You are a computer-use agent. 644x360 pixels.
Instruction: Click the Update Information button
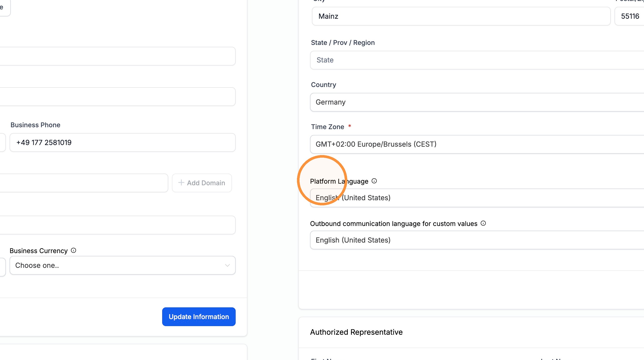199,316
